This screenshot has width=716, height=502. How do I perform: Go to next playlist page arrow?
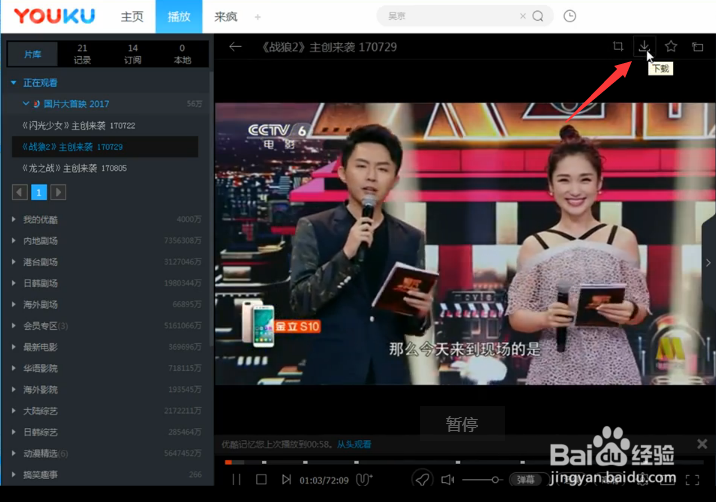pos(58,192)
